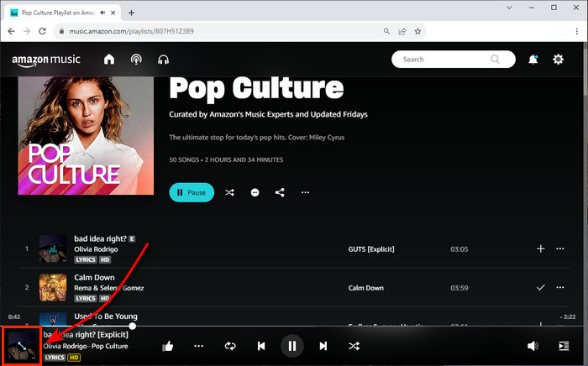Click the Used To Be Young title
The width and height of the screenshot is (588, 366).
point(106,316)
